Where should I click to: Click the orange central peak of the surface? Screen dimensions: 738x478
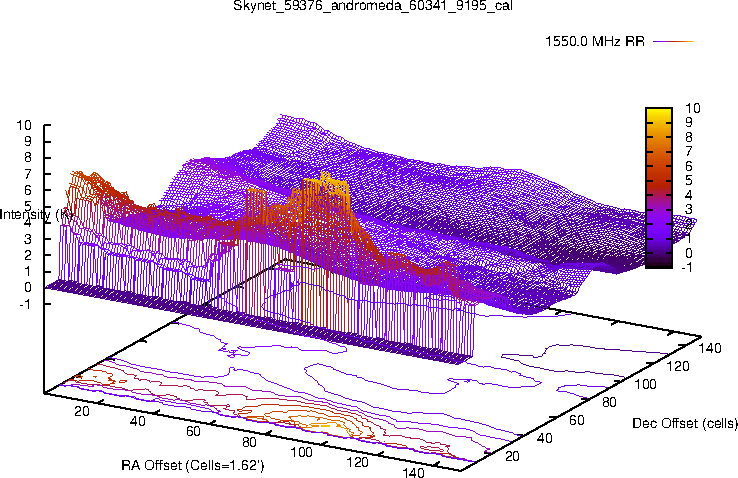(x=326, y=188)
